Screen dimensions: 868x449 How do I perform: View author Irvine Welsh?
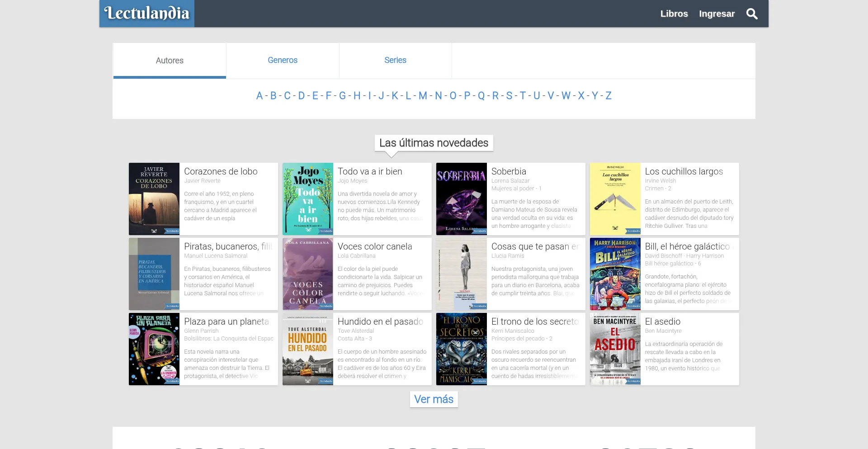661,180
